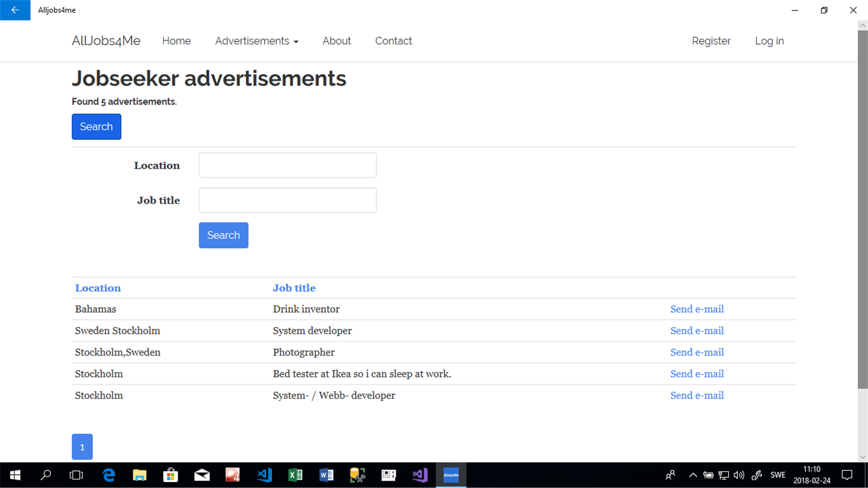Open File Explorer from the taskbar
Viewport: 868px width, 488px height.
[140, 475]
